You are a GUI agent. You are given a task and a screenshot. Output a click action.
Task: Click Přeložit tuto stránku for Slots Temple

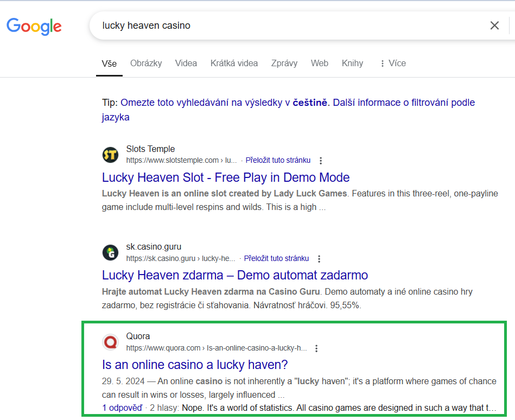278,160
